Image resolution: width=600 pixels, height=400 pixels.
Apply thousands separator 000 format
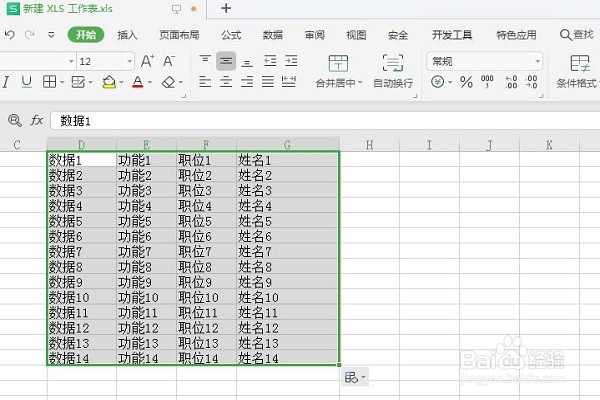point(487,82)
